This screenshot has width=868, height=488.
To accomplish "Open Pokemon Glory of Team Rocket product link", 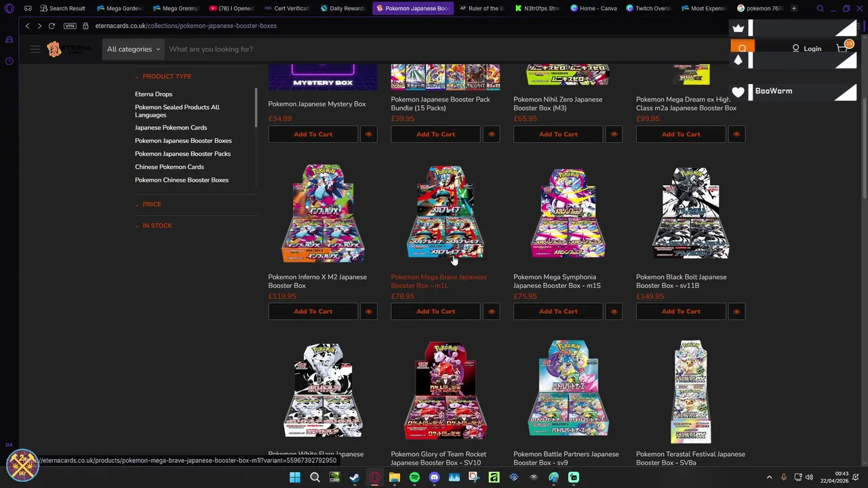I will 438,459.
